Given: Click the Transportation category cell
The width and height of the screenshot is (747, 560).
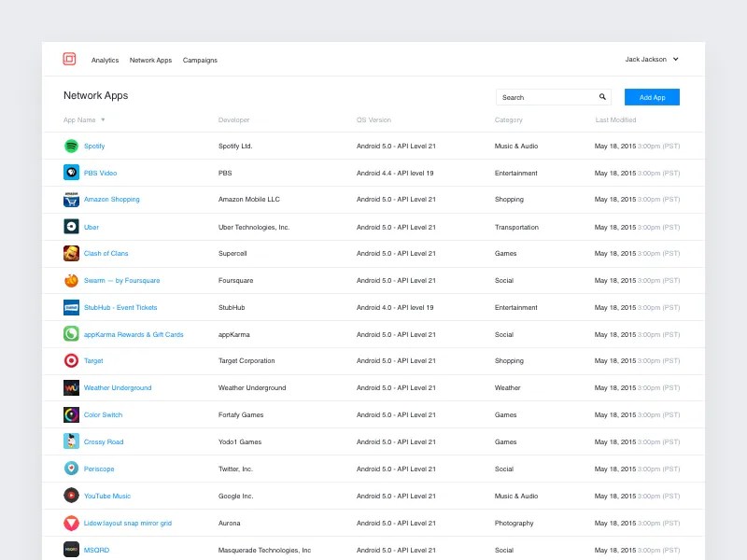Looking at the screenshot, I should point(516,227).
